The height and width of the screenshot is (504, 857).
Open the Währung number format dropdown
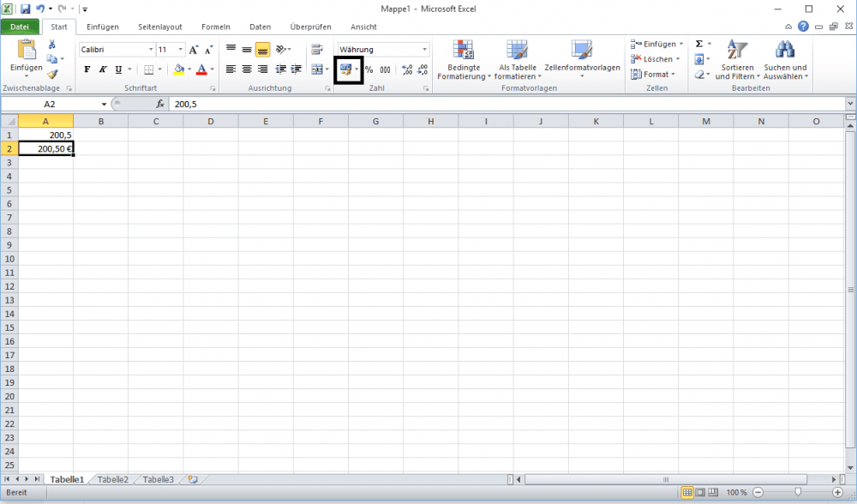point(424,49)
